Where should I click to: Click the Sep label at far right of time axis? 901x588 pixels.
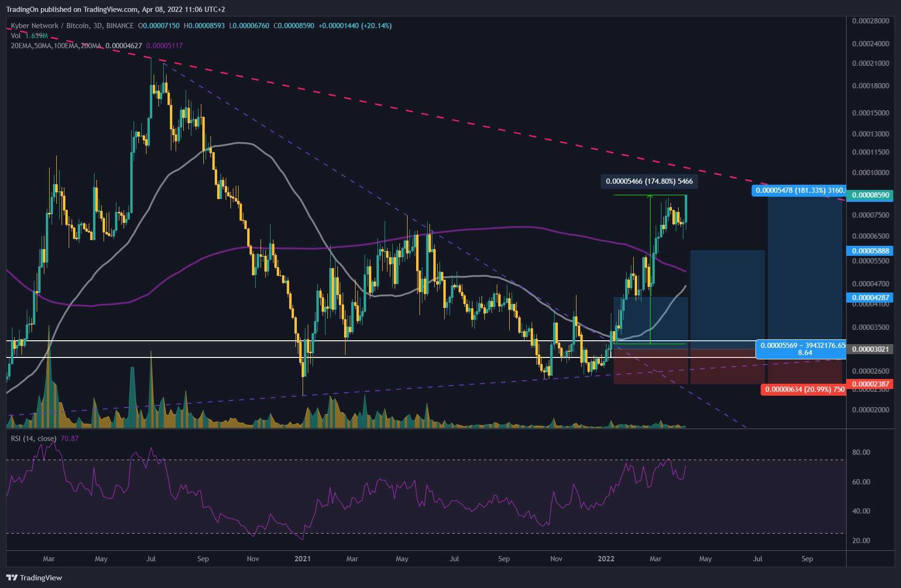(x=807, y=559)
